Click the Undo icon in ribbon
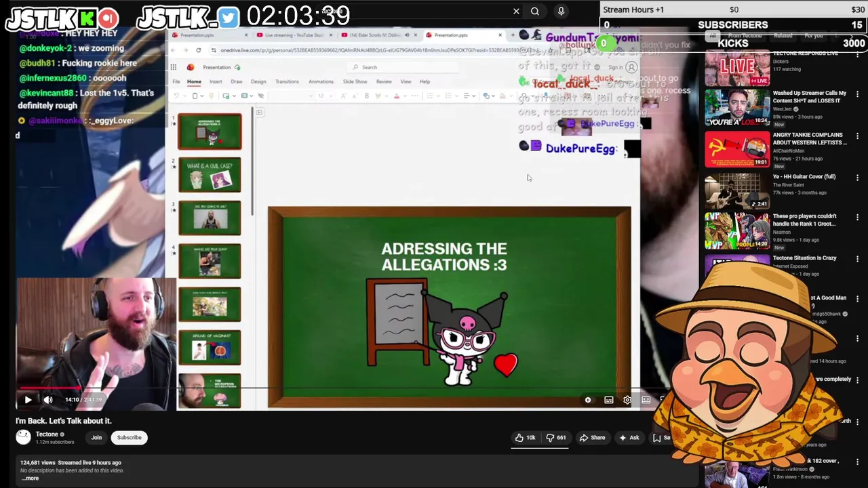 [x=177, y=96]
